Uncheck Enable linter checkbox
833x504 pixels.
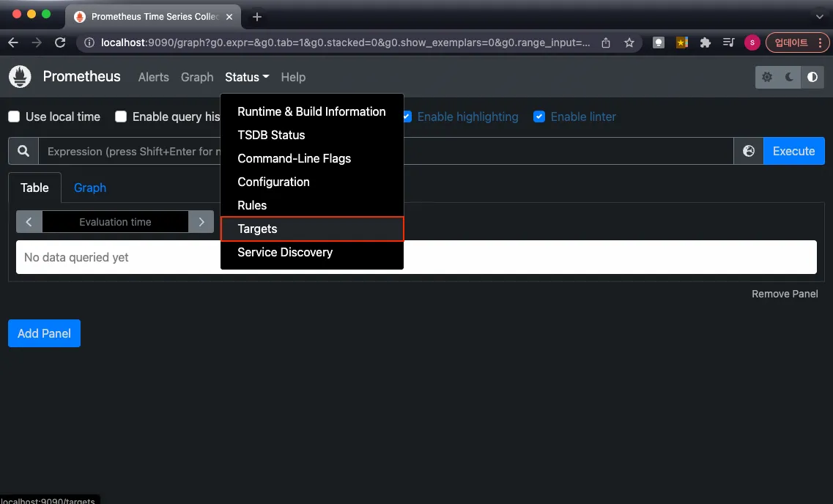(x=539, y=116)
